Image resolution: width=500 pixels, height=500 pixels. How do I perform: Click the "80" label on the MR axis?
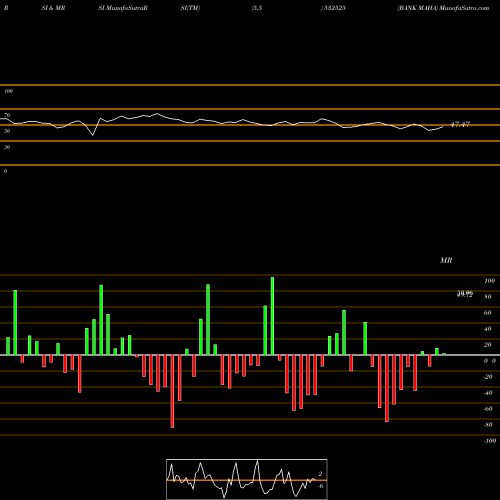tap(488, 297)
